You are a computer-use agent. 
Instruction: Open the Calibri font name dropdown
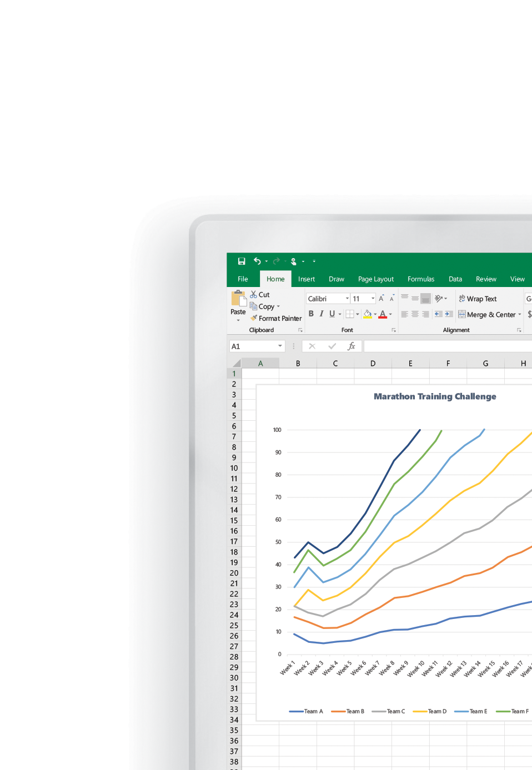(x=347, y=299)
